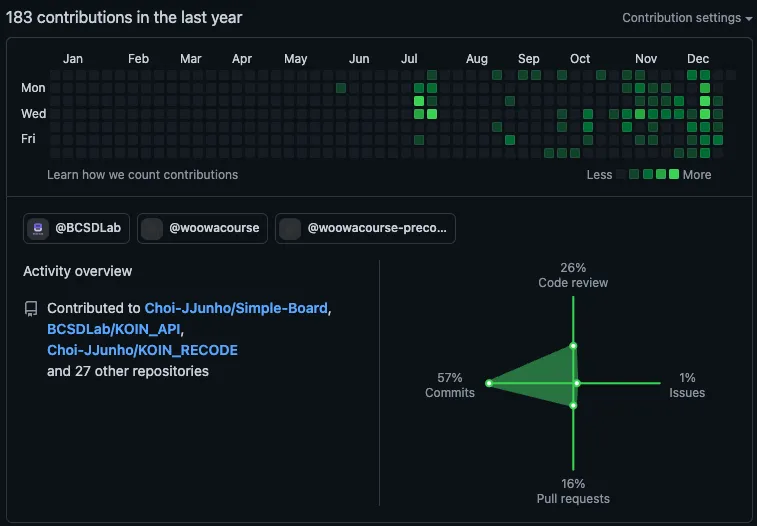
Task: Select the Issues data point on the chart
Action: (577, 383)
